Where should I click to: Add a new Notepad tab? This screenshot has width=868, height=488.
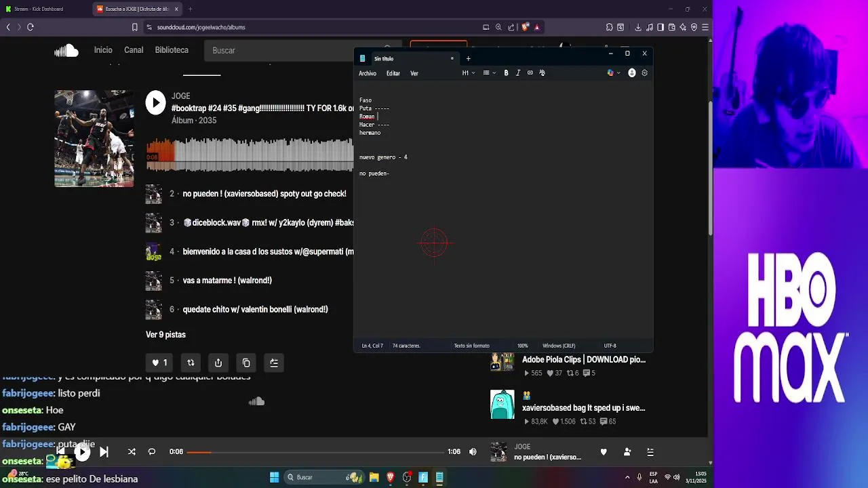point(468,58)
